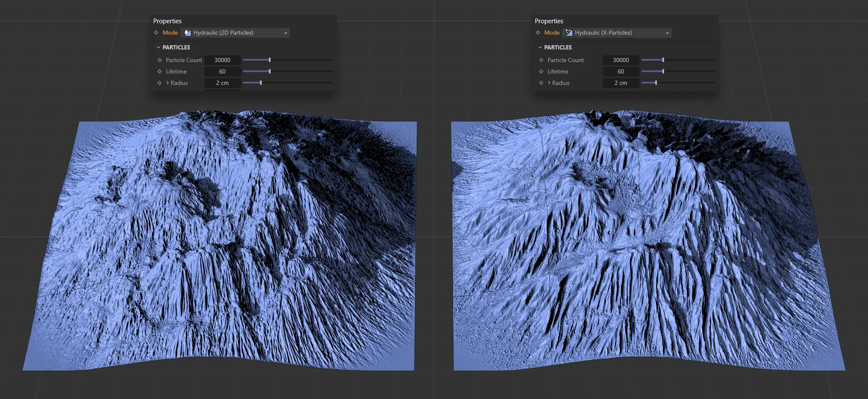Click Particle Count keyframe diamond in X-Particles panel
The width and height of the screenshot is (868, 399).
pos(541,60)
